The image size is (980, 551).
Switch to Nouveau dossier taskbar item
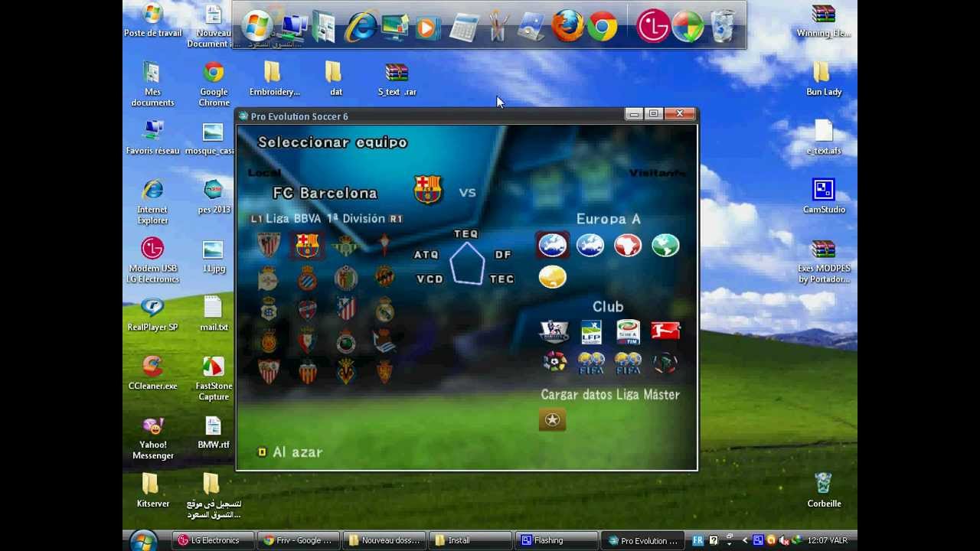pyautogui.click(x=385, y=540)
